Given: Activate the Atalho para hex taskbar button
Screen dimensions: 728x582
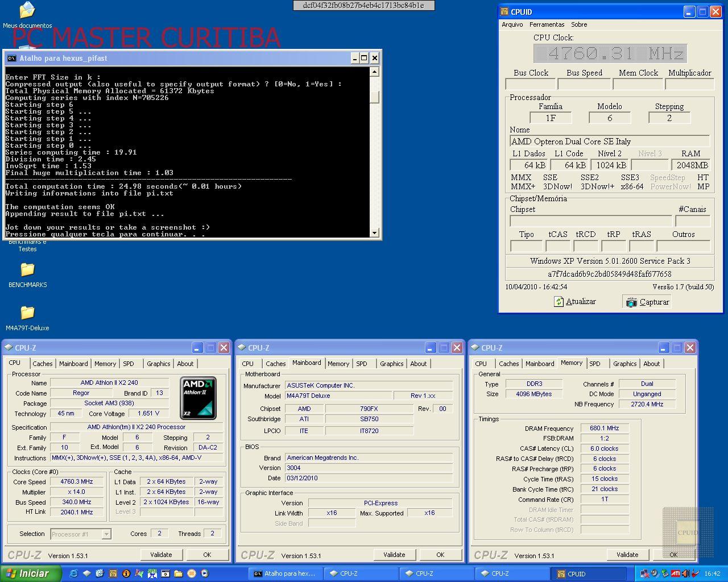Looking at the screenshot, I should tap(287, 573).
